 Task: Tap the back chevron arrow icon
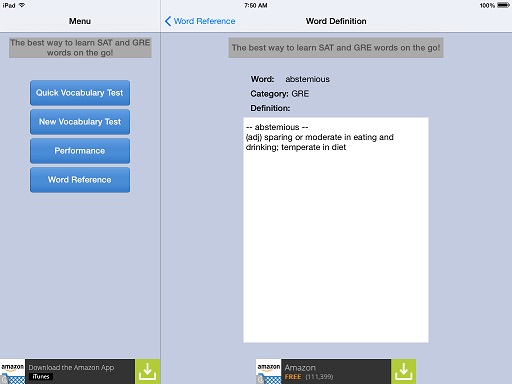click(x=168, y=21)
